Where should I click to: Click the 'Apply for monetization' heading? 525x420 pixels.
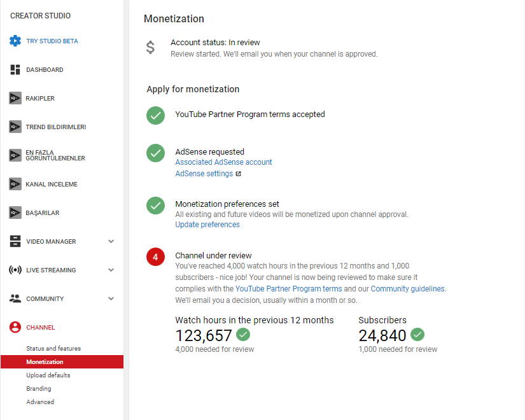click(x=193, y=89)
